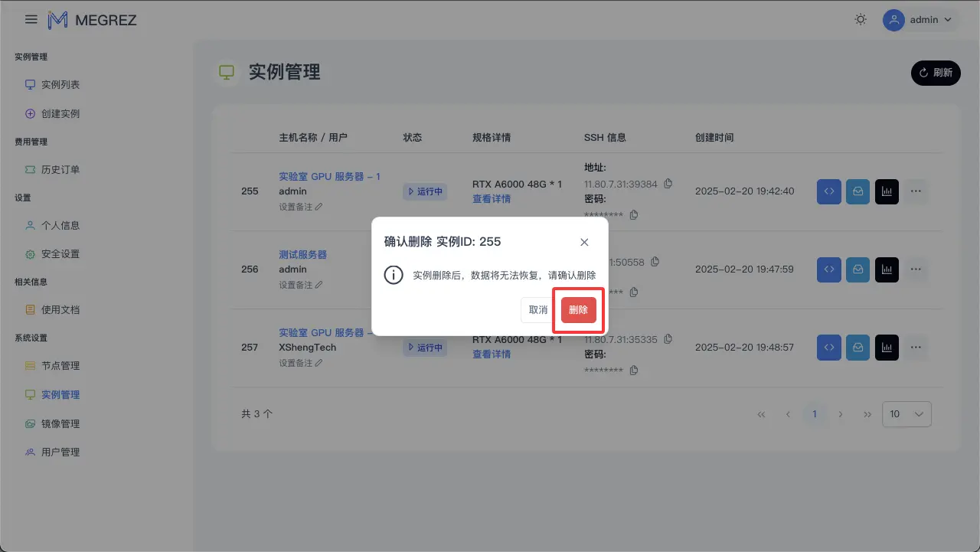Copy SSH address of instance 255
The width and height of the screenshot is (980, 552).
[x=668, y=184]
